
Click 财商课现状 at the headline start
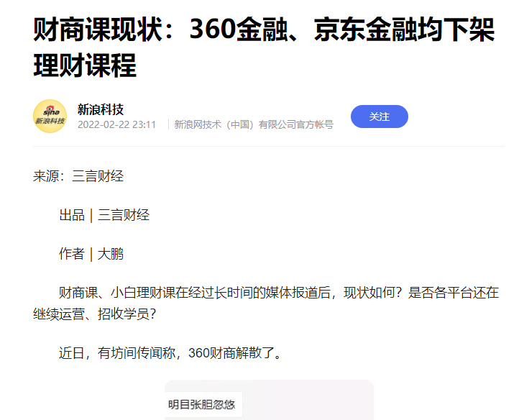[x=98, y=29]
